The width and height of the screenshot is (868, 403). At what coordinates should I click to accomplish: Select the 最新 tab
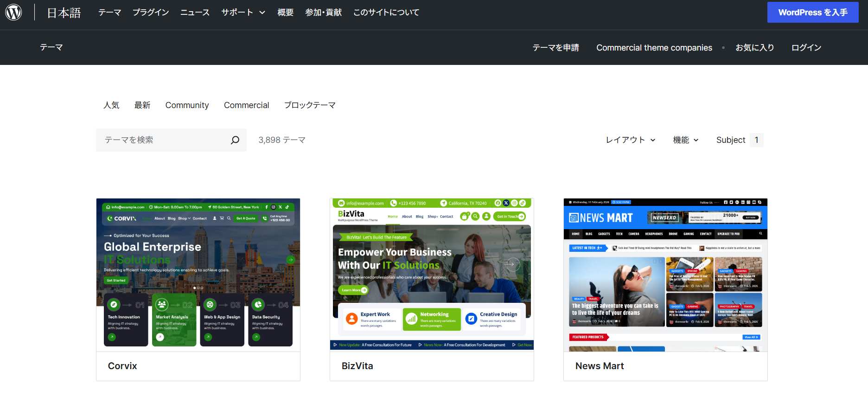tap(142, 105)
